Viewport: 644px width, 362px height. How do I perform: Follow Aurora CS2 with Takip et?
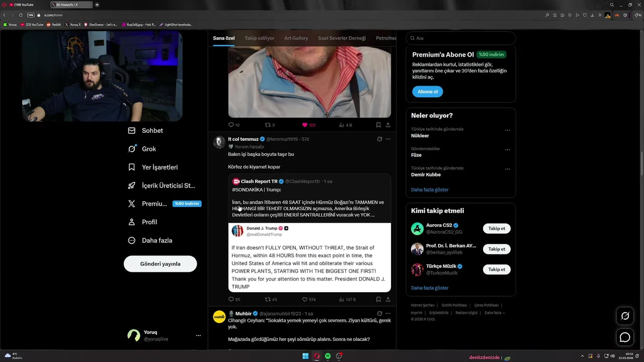[497, 229]
